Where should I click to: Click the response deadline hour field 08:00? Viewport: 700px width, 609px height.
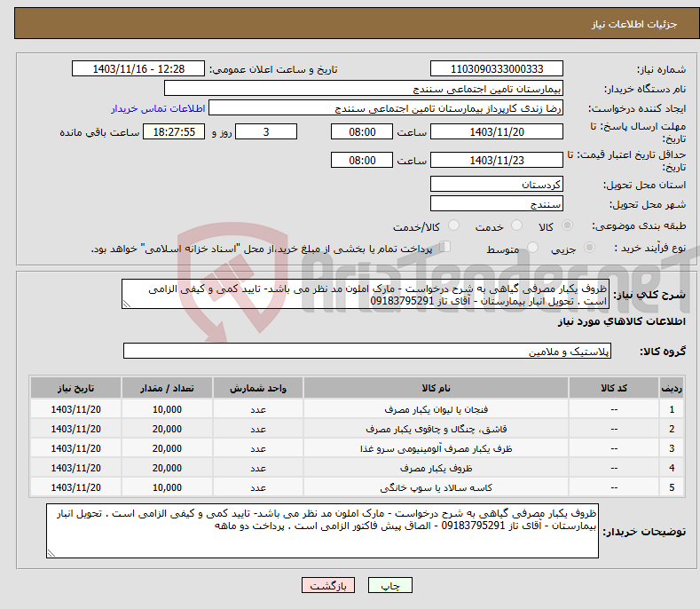click(362, 131)
